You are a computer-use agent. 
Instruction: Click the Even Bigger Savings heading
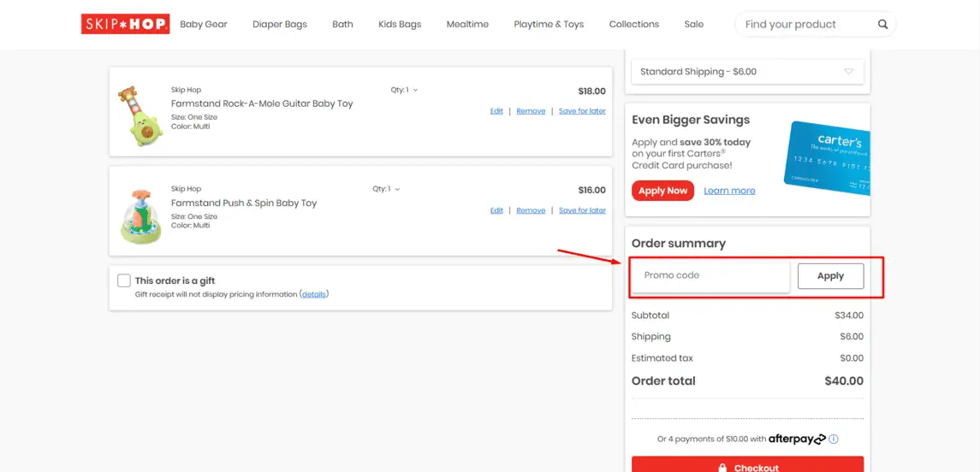[x=691, y=119]
